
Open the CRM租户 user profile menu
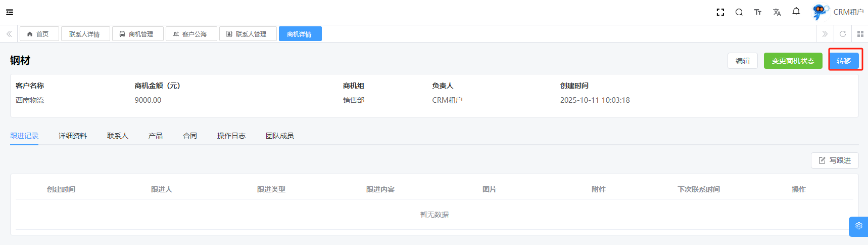click(x=839, y=12)
